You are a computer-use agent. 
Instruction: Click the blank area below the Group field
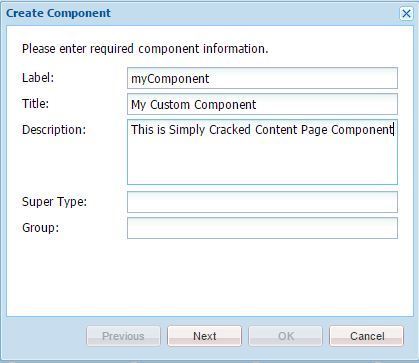pyautogui.click(x=210, y=277)
